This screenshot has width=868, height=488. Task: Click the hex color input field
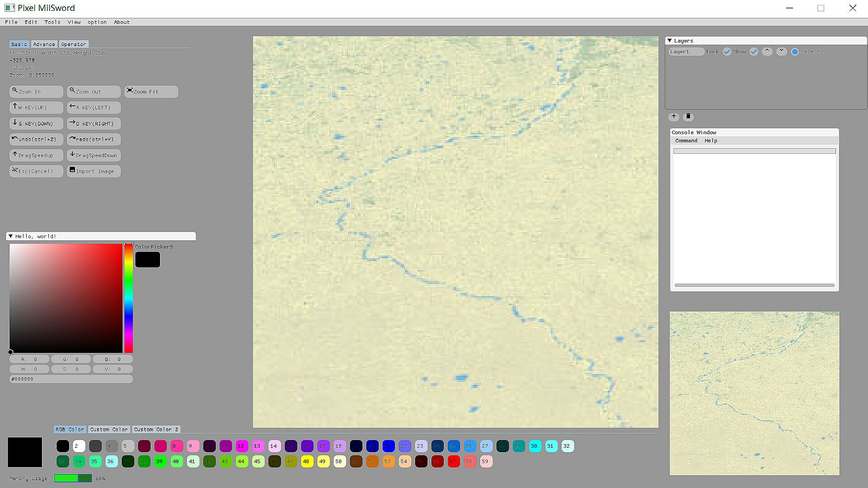[x=71, y=379]
